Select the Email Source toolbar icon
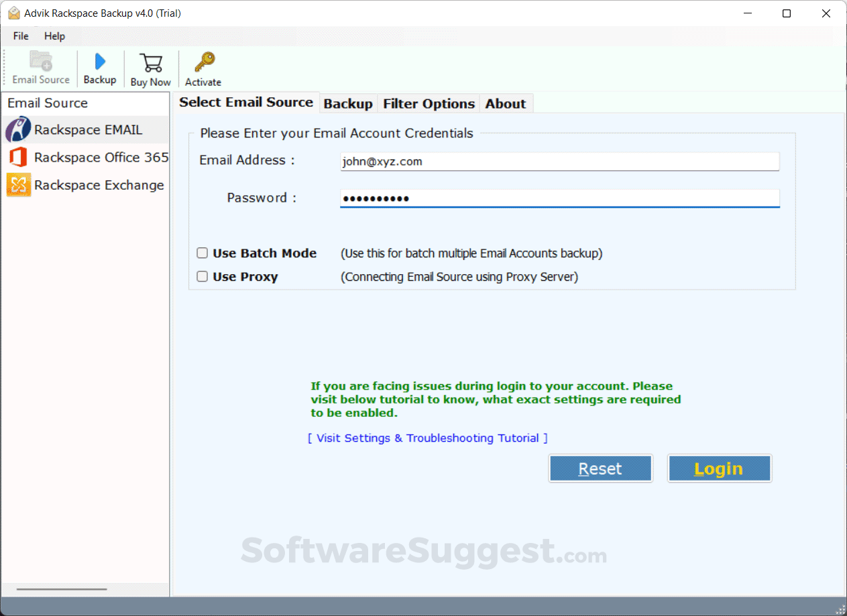The image size is (847, 616). coord(40,67)
